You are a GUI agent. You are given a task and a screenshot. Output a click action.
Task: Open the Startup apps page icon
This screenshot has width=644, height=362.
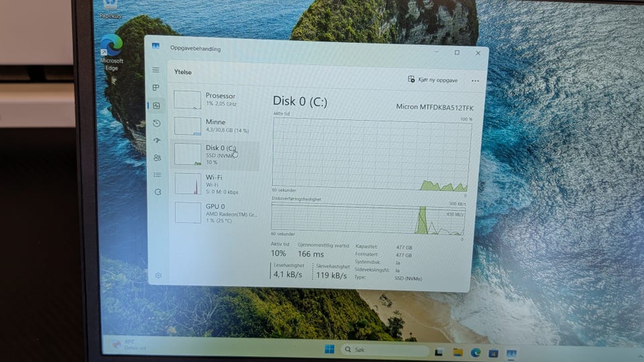point(157,140)
